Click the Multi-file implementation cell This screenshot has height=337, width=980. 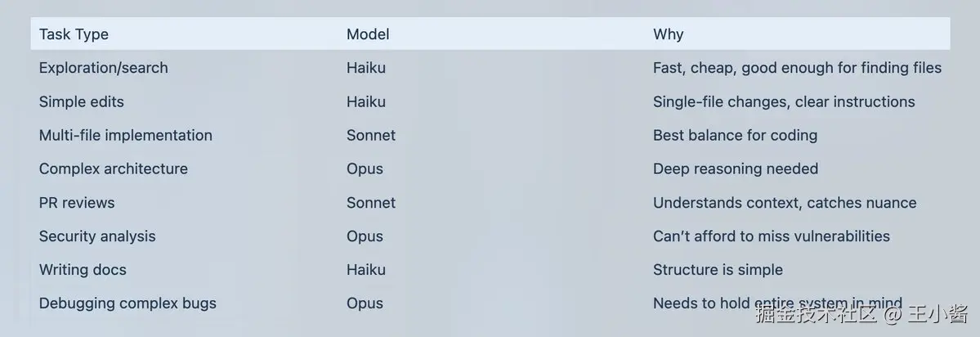[x=126, y=135]
